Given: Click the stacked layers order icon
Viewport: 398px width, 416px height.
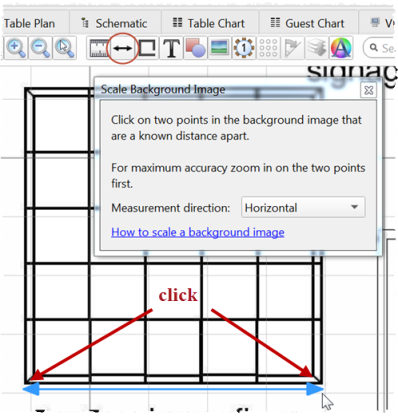Looking at the screenshot, I should coord(316,48).
